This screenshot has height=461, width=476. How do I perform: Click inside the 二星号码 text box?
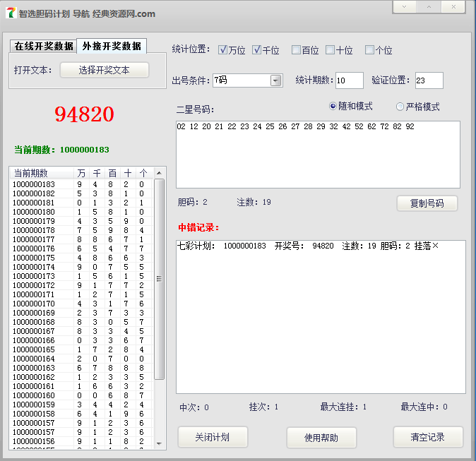click(318, 155)
